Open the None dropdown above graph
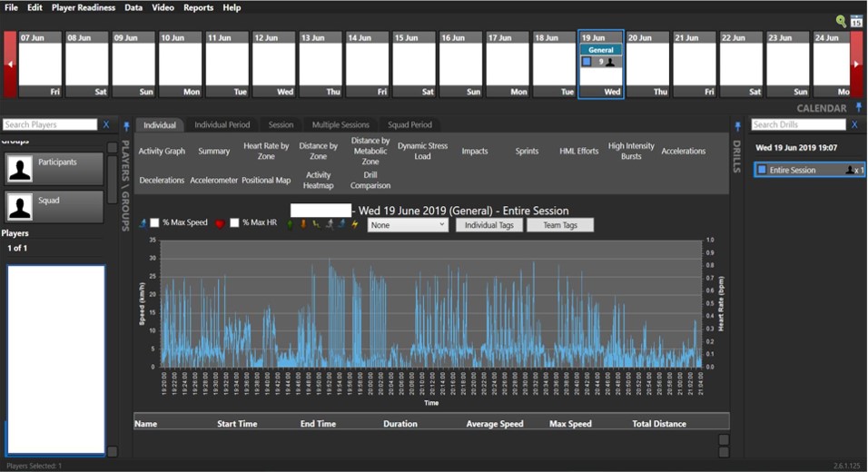868x472 pixels. coord(408,224)
